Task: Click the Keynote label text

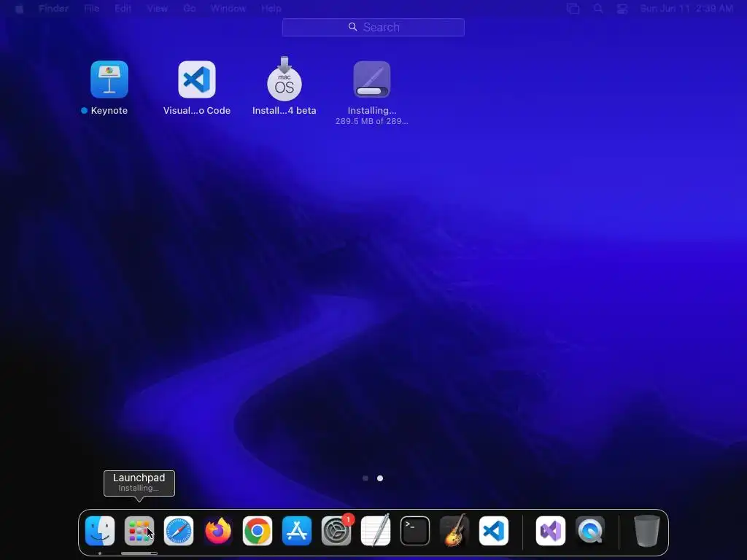Action: coord(109,111)
